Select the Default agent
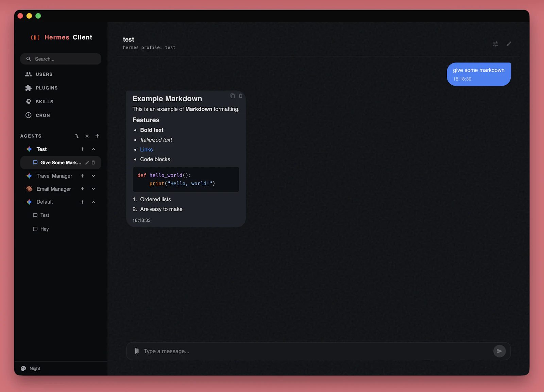544x392 pixels. [45, 202]
